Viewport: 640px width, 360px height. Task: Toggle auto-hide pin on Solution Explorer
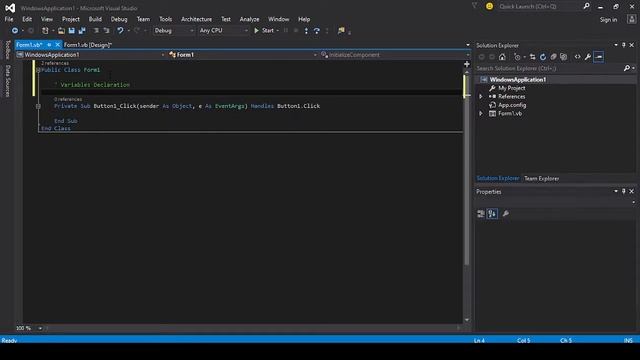click(624, 45)
